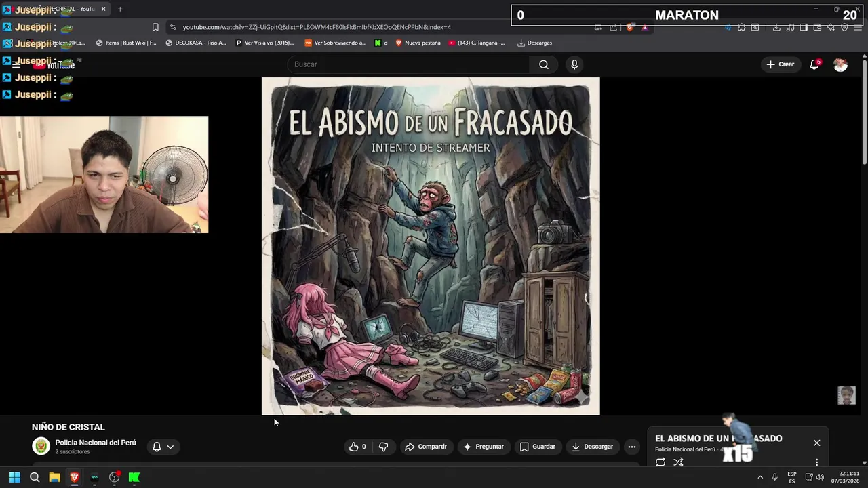Open the Windows Start menu
Viewport: 868px width, 488px height.
pos(14,477)
